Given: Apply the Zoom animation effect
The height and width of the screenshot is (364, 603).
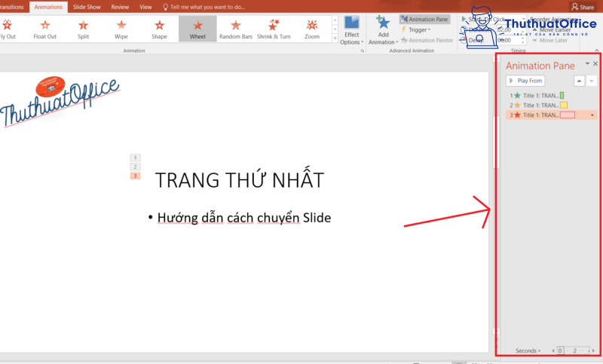Looking at the screenshot, I should coord(312,29).
